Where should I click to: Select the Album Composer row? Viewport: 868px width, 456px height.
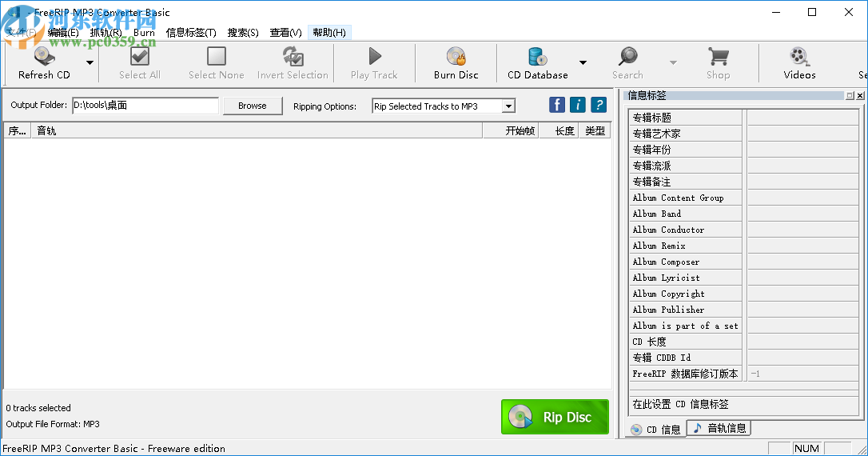(744, 262)
